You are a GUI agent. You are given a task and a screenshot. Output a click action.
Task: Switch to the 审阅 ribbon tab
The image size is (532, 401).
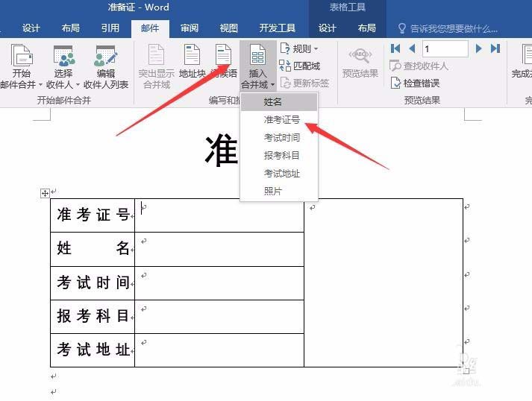tap(190, 28)
